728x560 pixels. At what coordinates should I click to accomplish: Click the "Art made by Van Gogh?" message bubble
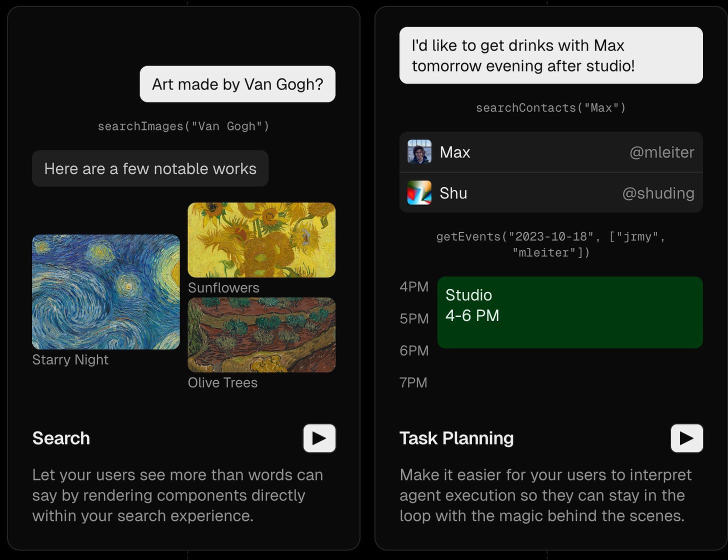(x=237, y=84)
